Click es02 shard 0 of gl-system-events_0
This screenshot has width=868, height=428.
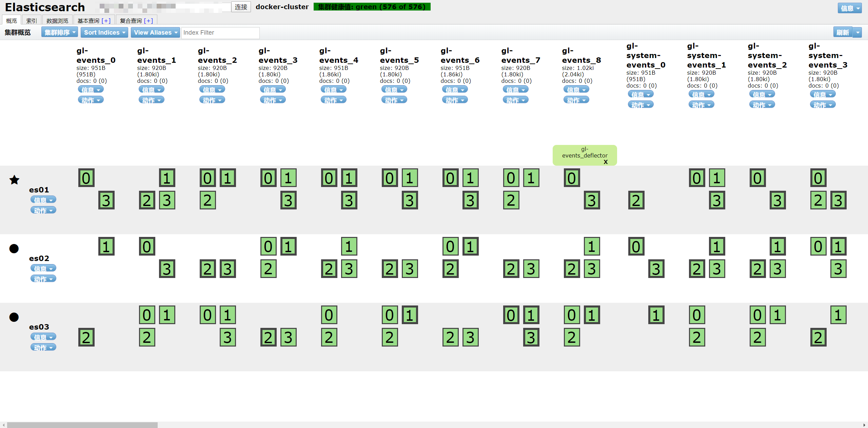636,246
